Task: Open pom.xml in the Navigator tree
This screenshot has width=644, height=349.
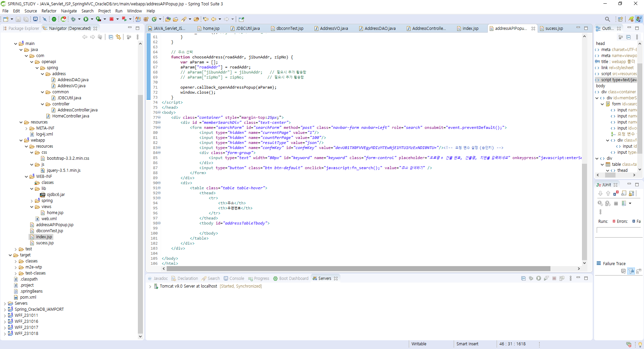Action: (x=28, y=297)
